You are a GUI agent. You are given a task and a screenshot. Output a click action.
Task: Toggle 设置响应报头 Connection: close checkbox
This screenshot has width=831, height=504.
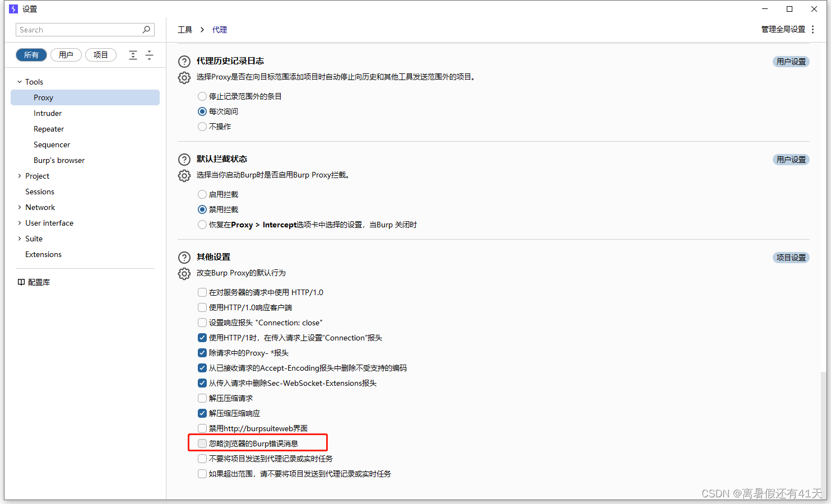coord(202,323)
